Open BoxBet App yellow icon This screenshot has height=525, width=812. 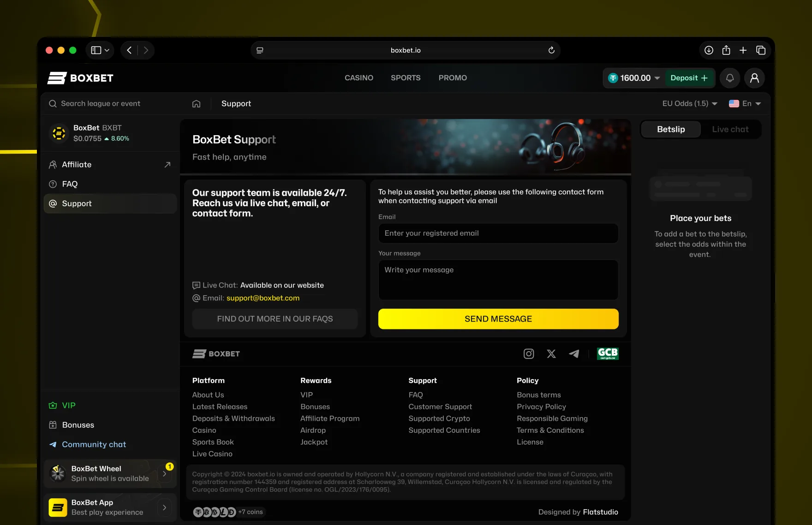(x=58, y=507)
